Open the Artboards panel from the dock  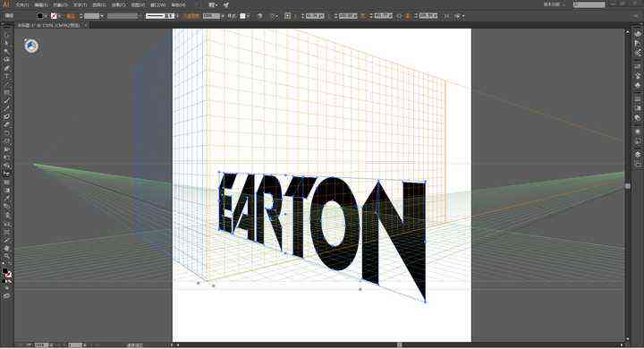click(638, 163)
